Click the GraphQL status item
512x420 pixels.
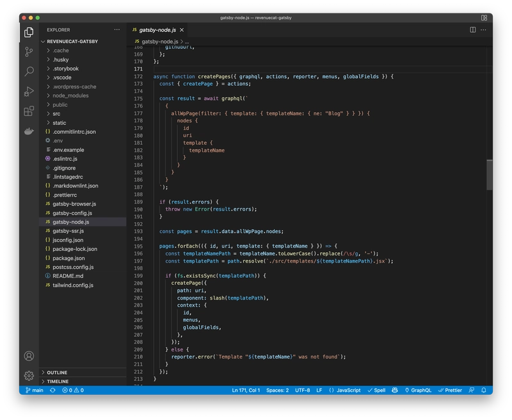click(419, 391)
